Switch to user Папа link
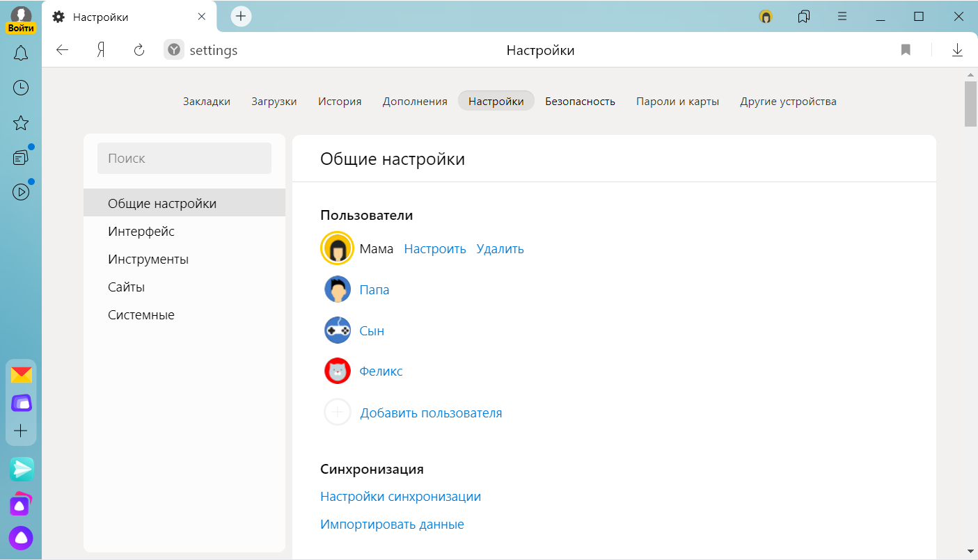Viewport: 978px width, 560px height. (x=374, y=289)
